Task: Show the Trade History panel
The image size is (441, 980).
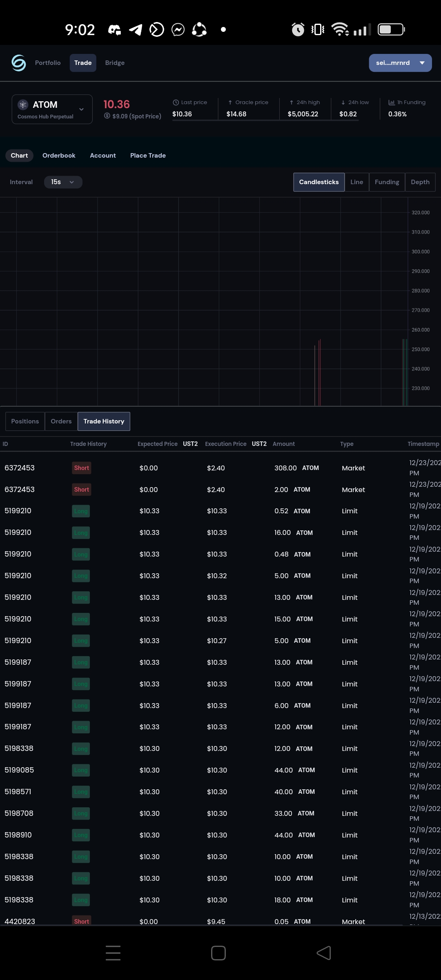Action: tap(104, 421)
